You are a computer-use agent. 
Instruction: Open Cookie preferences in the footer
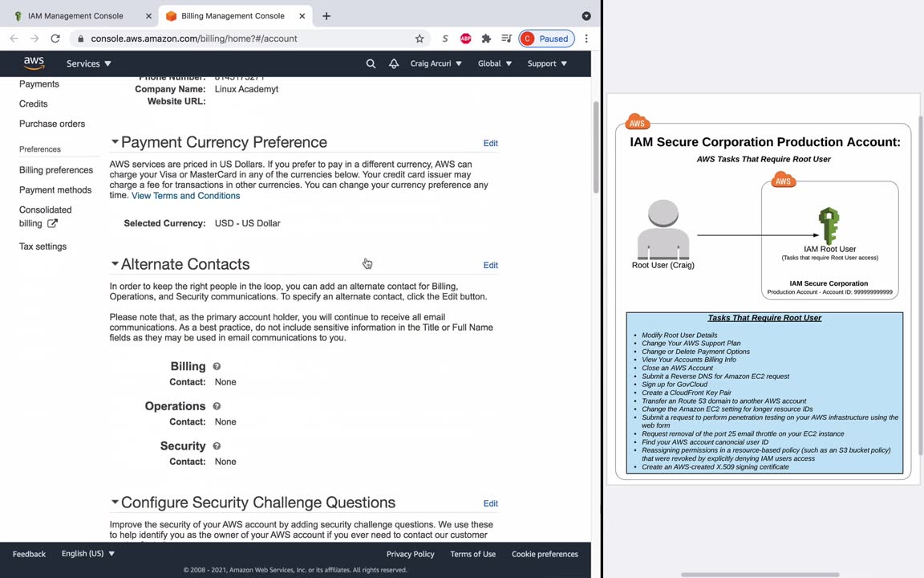pos(545,555)
